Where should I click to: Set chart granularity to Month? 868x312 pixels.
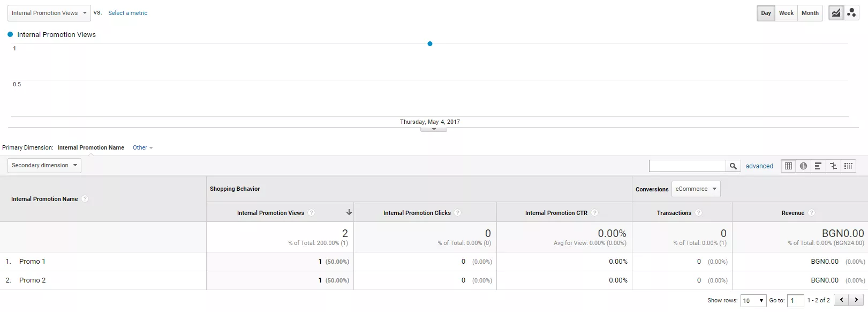pyautogui.click(x=810, y=13)
